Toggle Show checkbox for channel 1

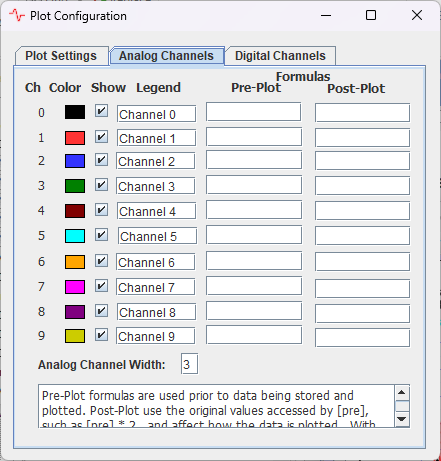tap(101, 137)
